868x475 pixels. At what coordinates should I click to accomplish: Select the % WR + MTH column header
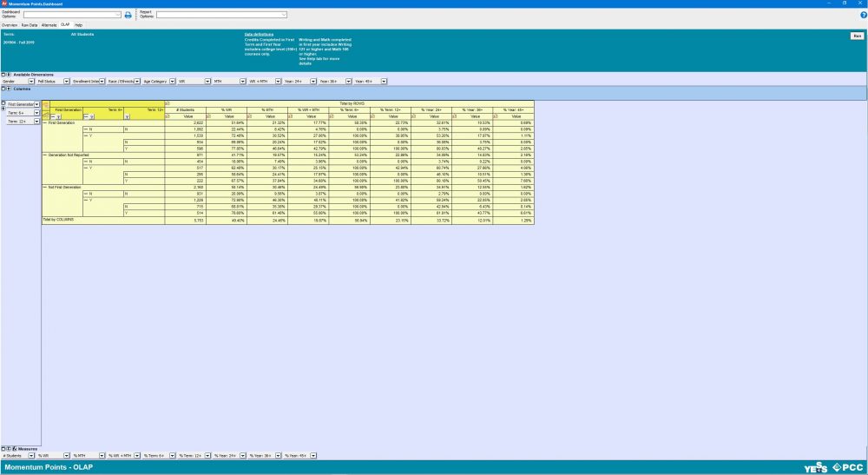308,110
